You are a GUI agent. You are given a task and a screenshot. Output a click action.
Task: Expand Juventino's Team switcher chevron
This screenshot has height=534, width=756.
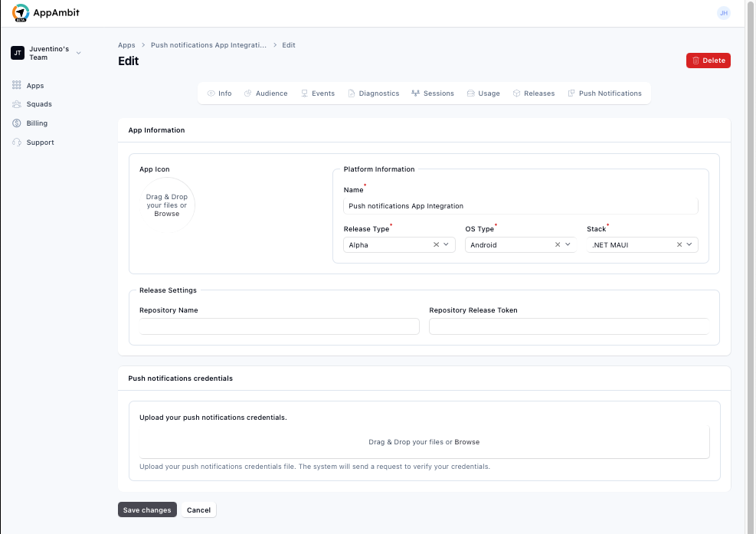[x=77, y=54]
